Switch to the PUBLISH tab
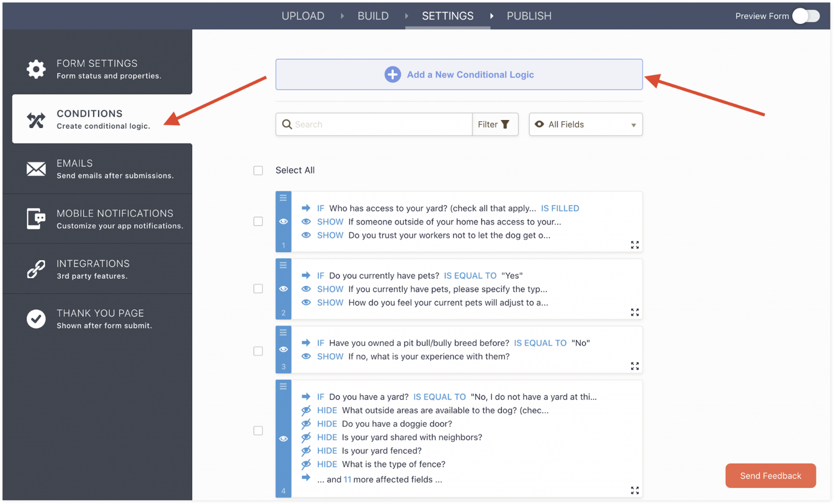Viewport: 834px width, 504px height. (x=529, y=16)
